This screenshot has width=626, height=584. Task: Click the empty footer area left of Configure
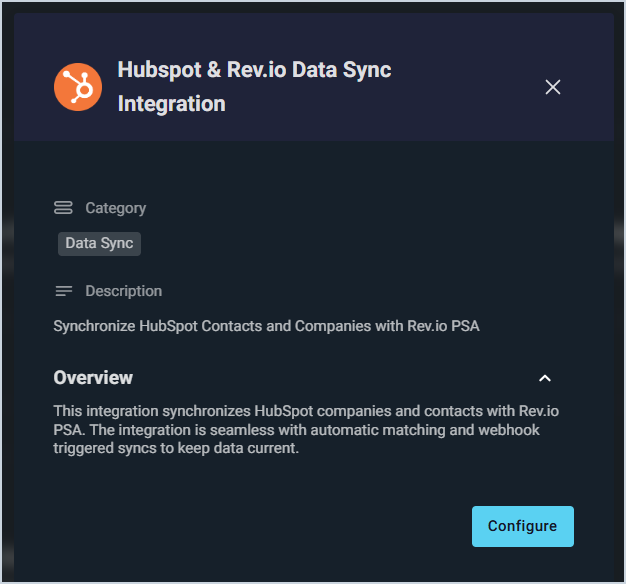pos(250,526)
